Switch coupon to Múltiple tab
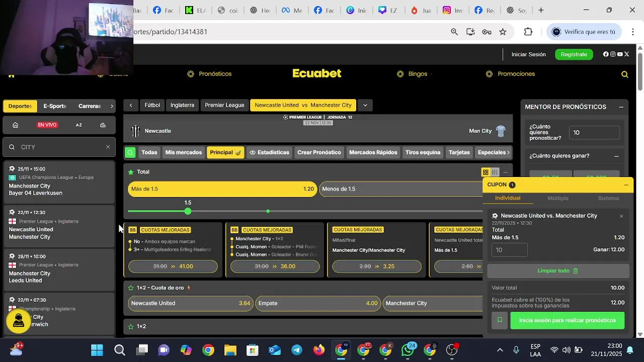The height and width of the screenshot is (362, 644). tap(558, 198)
